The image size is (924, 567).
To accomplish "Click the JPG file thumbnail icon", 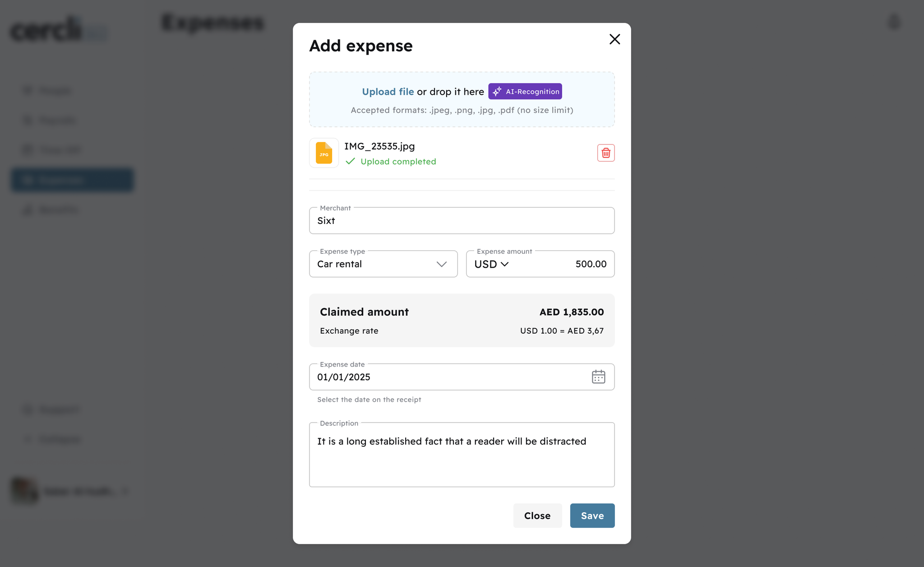I will click(324, 153).
